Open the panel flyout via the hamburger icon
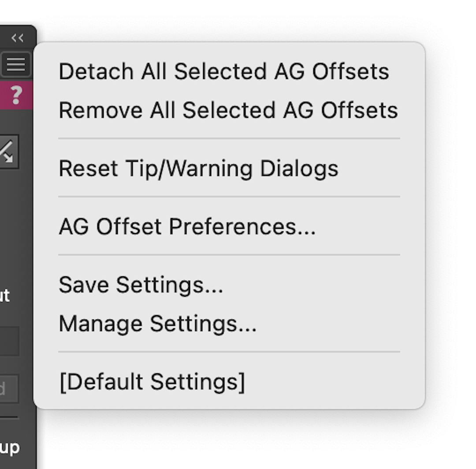The width and height of the screenshot is (476, 469). (x=16, y=64)
